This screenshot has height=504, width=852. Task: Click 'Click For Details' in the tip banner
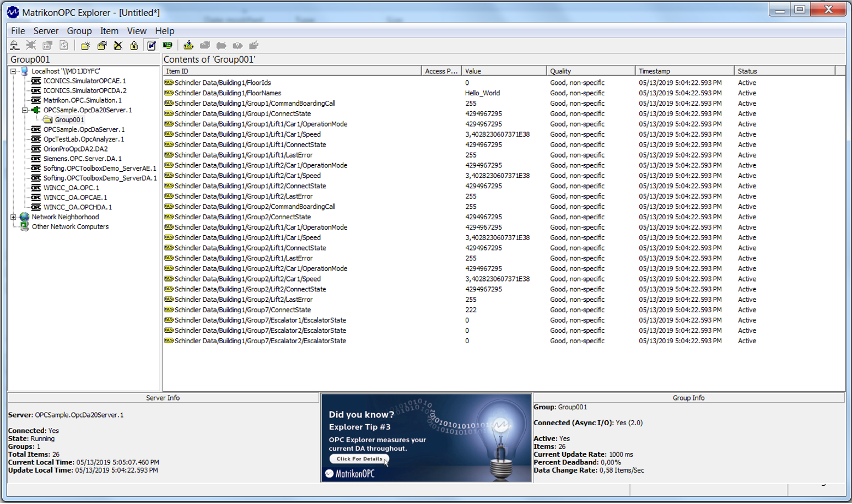point(358,458)
